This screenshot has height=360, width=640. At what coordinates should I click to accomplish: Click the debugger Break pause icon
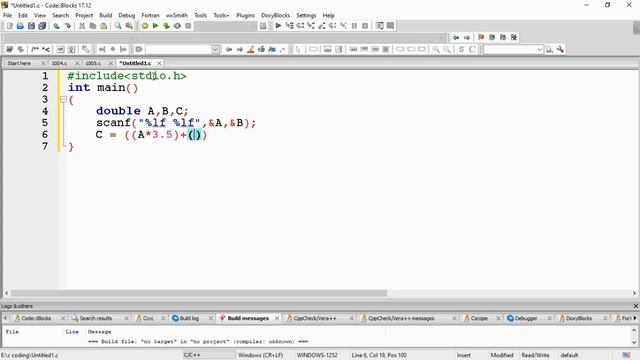coord(354,26)
